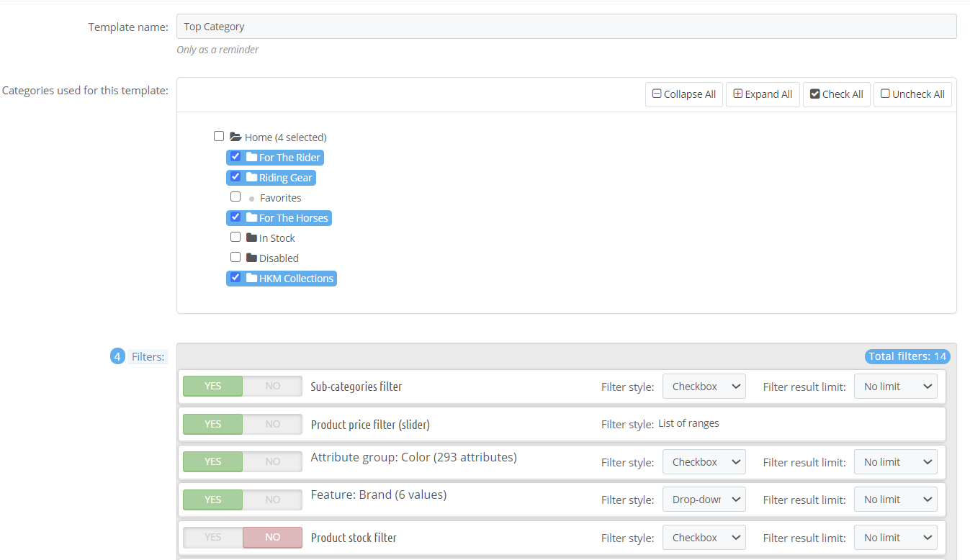
Task: Focus the Template name text field
Action: click(x=566, y=27)
